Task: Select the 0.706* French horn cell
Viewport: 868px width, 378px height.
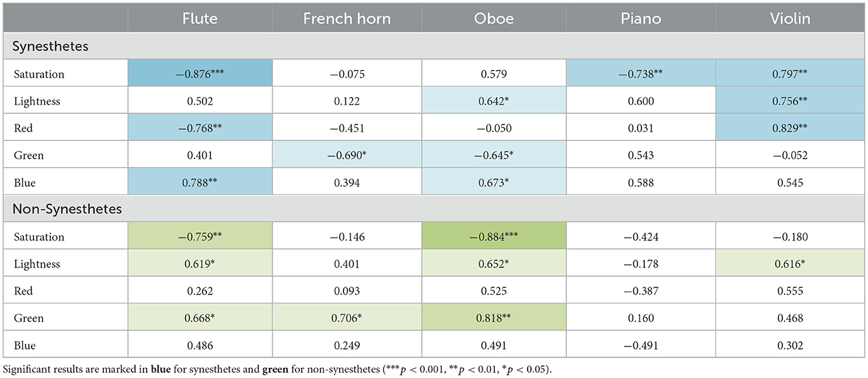Action: pyautogui.click(x=347, y=318)
